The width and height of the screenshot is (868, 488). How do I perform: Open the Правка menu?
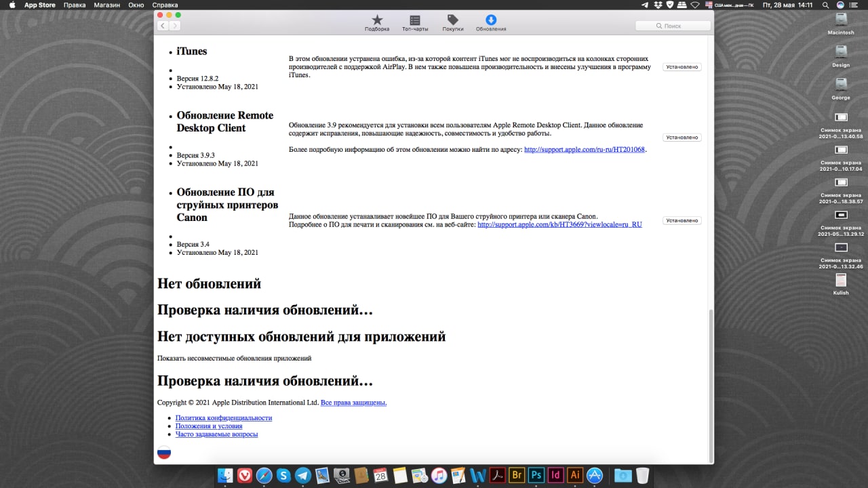click(75, 5)
